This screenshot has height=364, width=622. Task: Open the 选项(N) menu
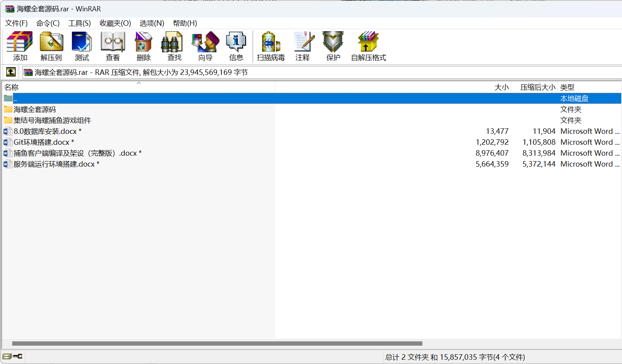[x=151, y=23]
